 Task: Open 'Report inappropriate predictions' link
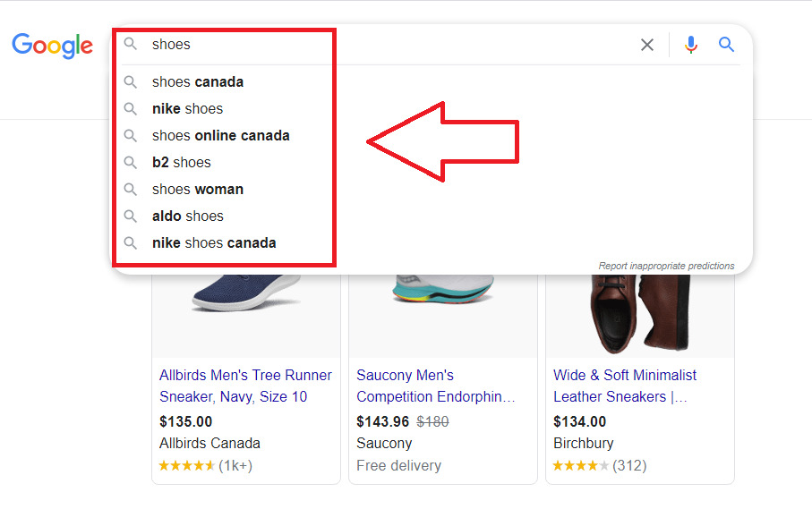[x=666, y=266]
